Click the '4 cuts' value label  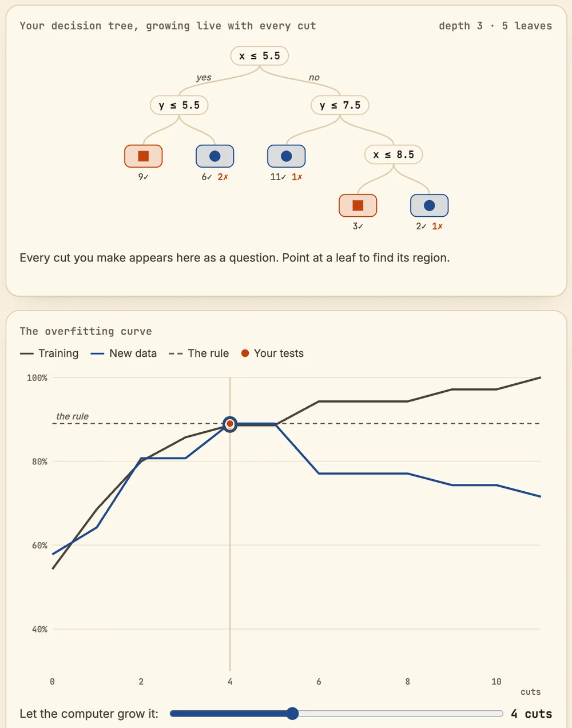[531, 714]
